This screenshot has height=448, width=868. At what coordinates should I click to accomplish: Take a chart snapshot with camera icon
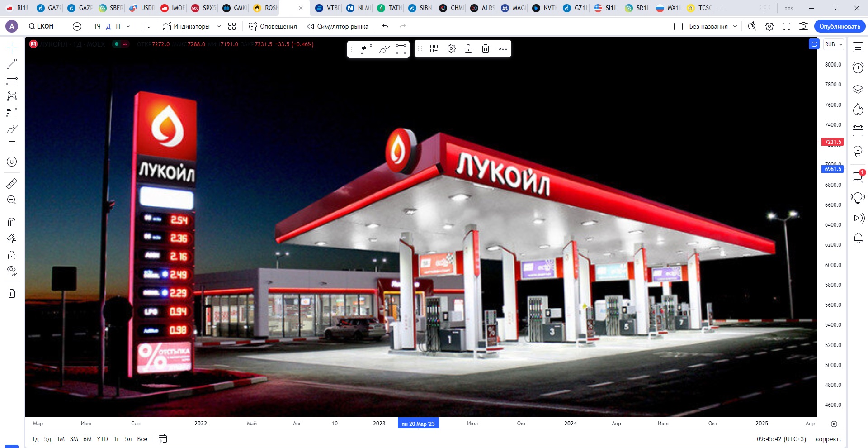(803, 26)
